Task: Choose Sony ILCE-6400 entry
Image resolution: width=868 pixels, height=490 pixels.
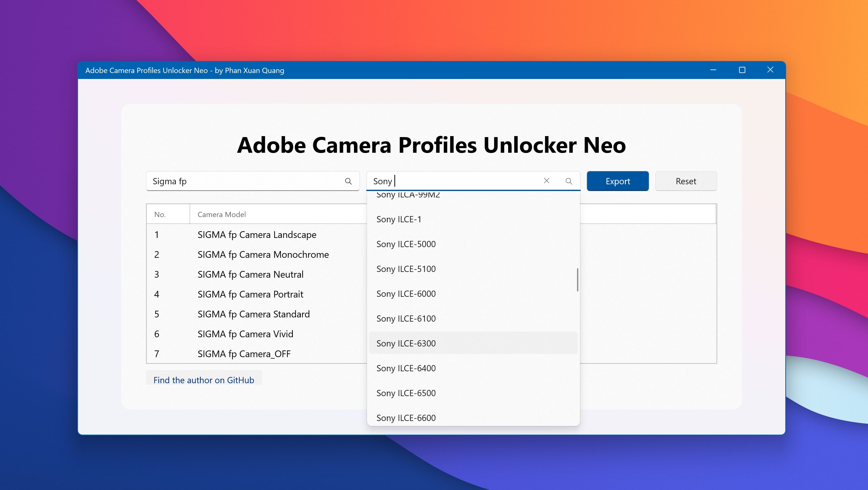Action: tap(406, 368)
